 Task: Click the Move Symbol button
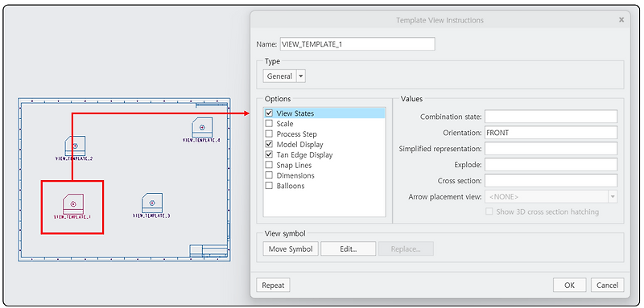pyautogui.click(x=291, y=249)
